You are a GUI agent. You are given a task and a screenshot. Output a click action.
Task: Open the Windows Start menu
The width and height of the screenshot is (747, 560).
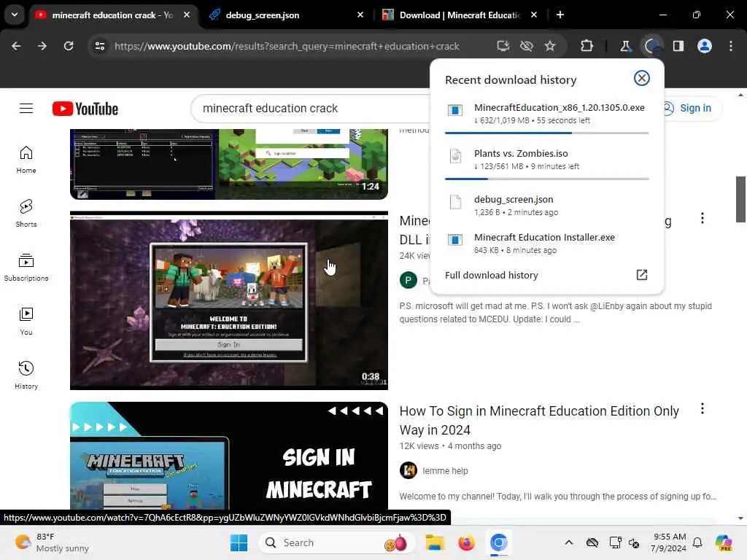coord(239,542)
